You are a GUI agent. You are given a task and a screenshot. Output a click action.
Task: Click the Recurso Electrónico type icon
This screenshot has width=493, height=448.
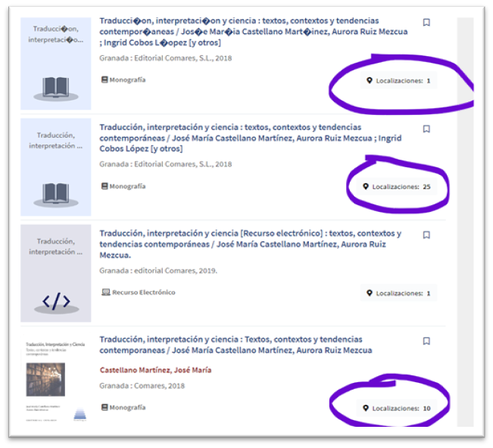pyautogui.click(x=105, y=292)
